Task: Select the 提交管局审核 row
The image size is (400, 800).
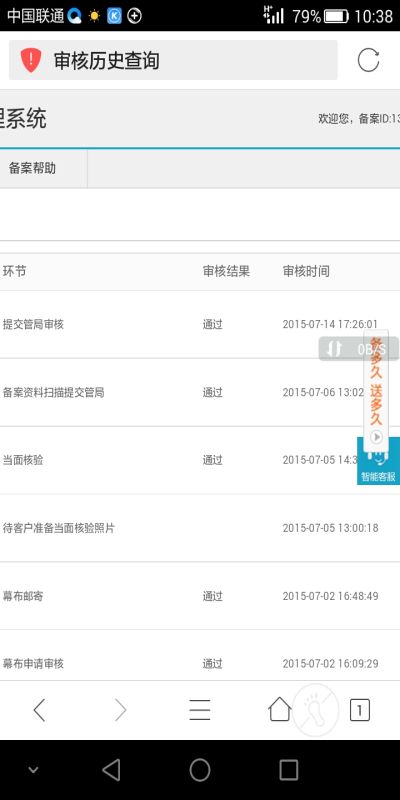Action: [200, 324]
